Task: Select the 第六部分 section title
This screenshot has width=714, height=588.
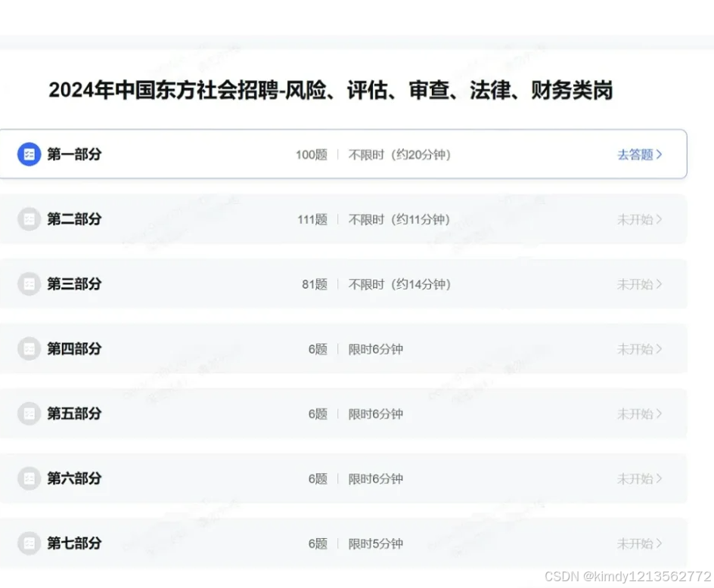Action: [74, 478]
